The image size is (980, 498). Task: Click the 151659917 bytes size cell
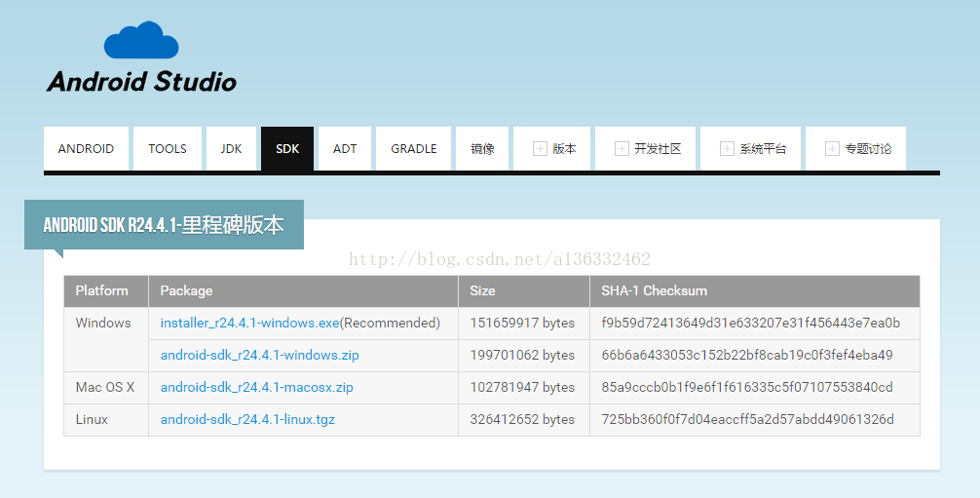point(522,323)
